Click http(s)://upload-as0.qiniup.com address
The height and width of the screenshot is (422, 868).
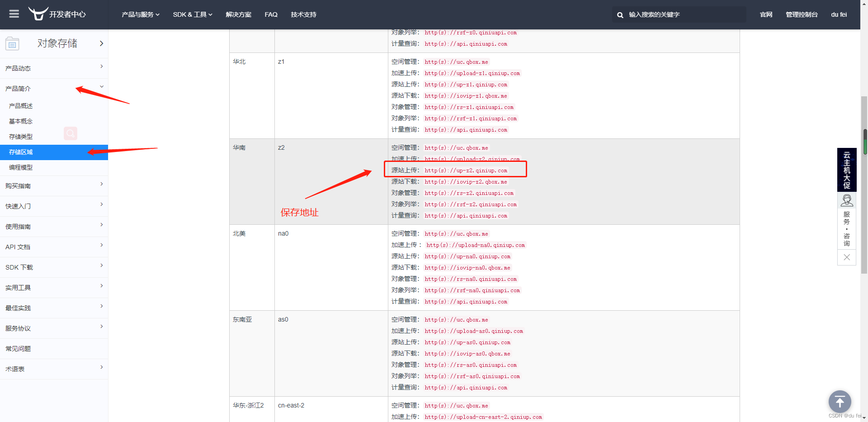[x=474, y=331]
